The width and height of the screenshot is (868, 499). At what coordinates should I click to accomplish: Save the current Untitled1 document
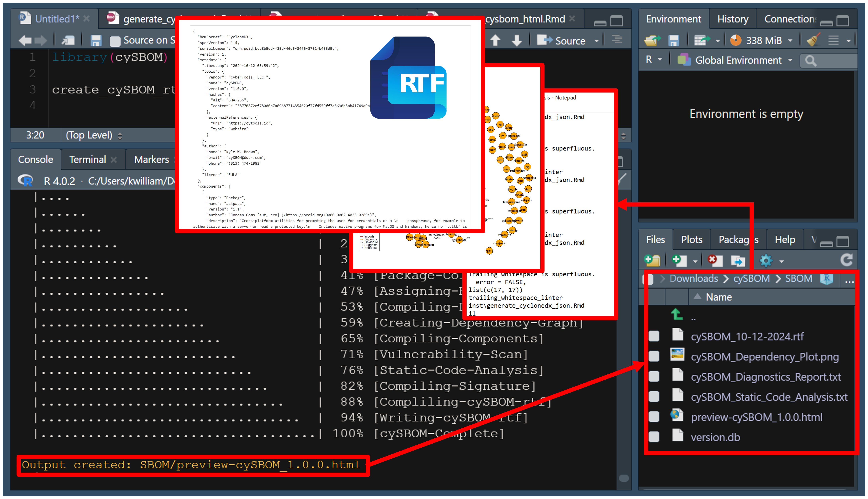click(x=96, y=40)
